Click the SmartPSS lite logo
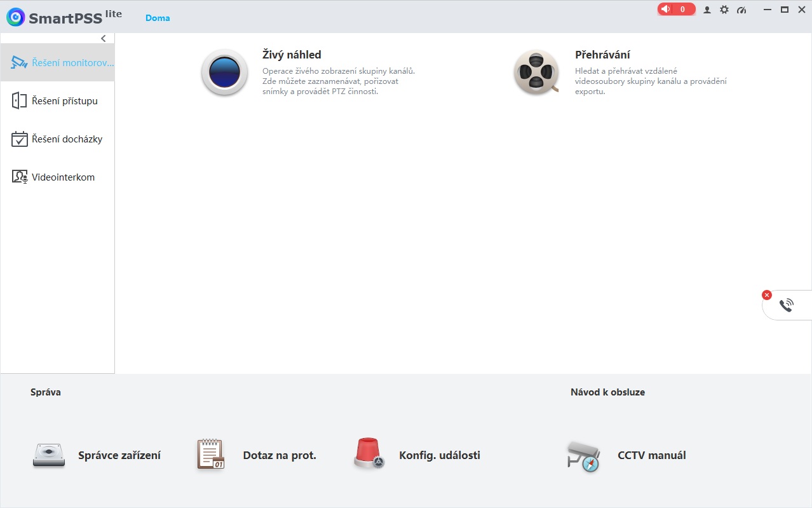 click(64, 17)
